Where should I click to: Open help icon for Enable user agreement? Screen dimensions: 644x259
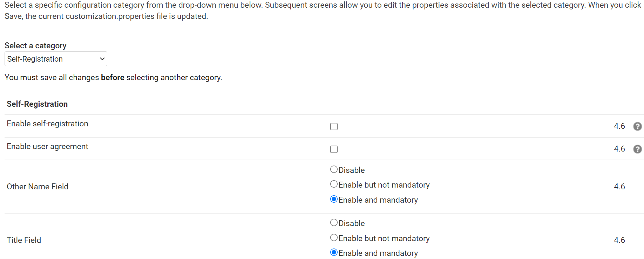click(x=637, y=149)
